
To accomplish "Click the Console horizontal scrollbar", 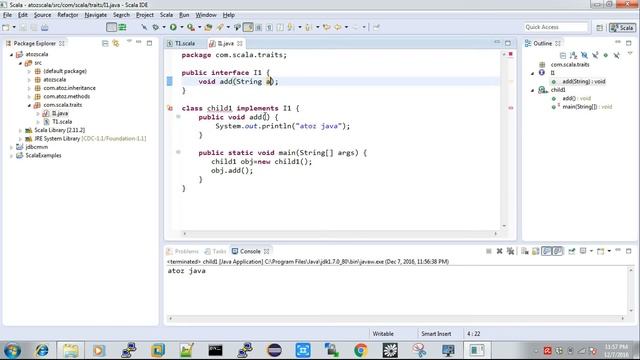I will (396, 318).
